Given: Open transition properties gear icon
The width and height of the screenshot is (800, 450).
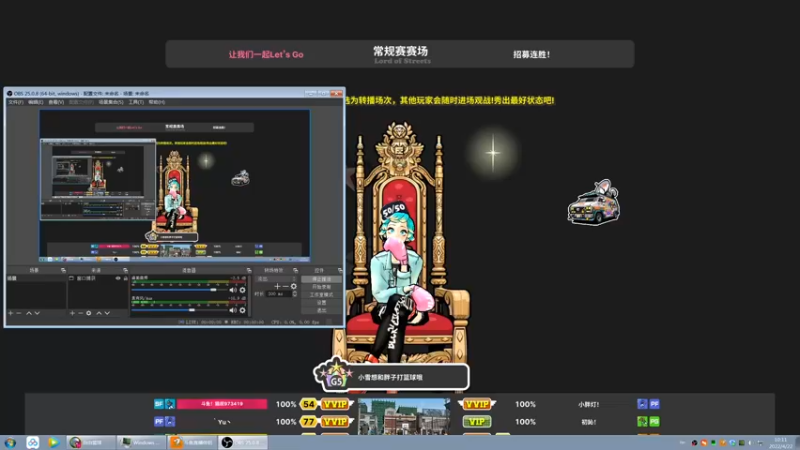Looking at the screenshot, I should [293, 286].
